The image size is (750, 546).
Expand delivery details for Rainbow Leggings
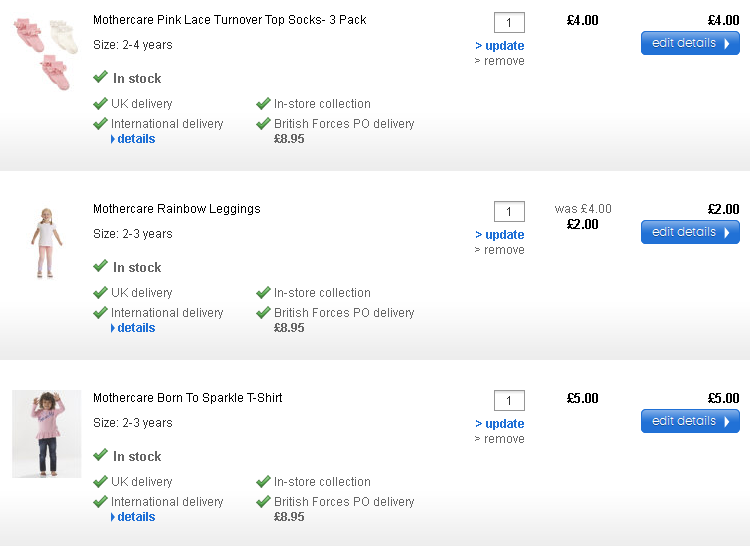pyautogui.click(x=134, y=328)
